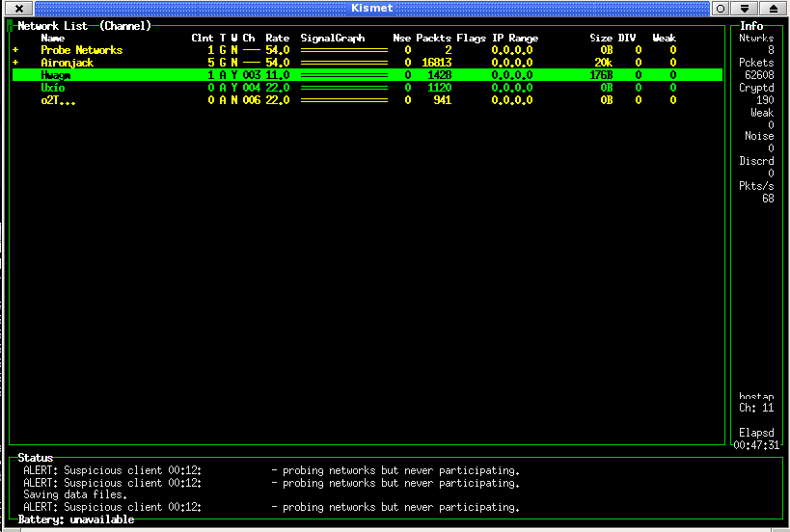This screenshot has height=532, width=790.
Task: Click the down-arrow title bar button
Action: click(x=745, y=8)
